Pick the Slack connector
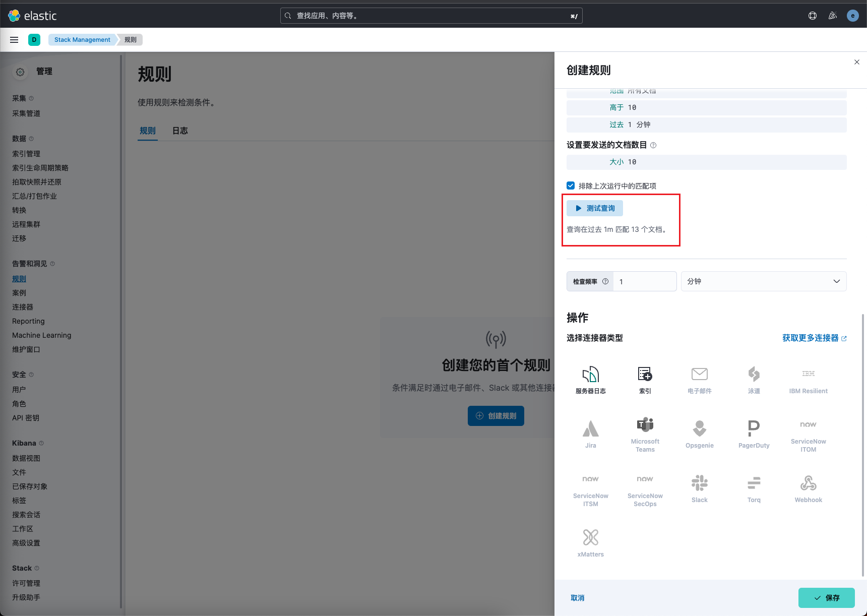Image resolution: width=867 pixels, height=616 pixels. tap(699, 488)
